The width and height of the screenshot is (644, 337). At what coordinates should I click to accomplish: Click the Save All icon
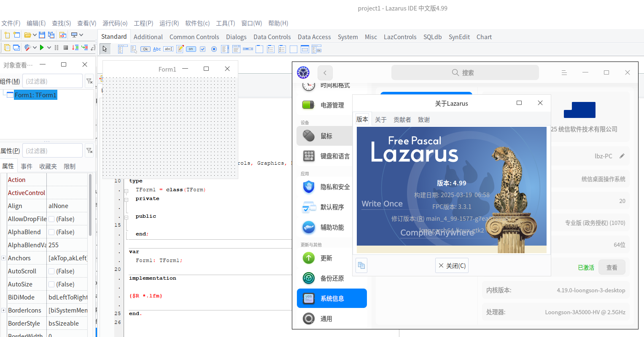point(51,35)
